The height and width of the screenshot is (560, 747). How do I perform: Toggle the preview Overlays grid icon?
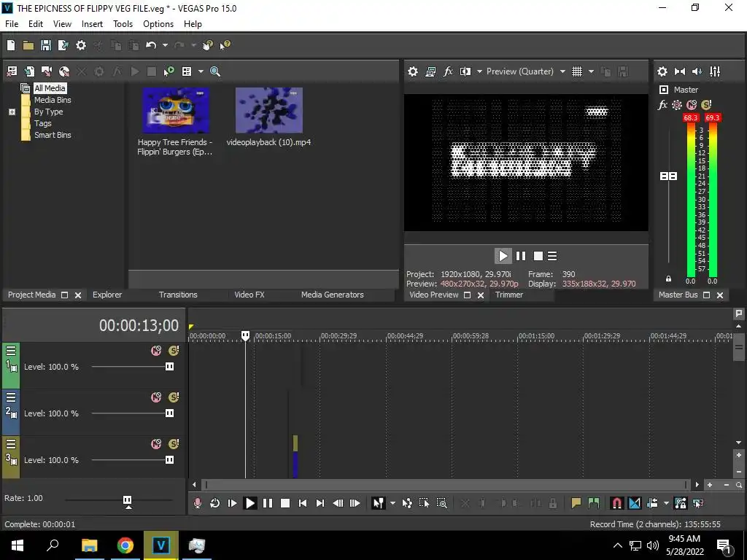pyautogui.click(x=577, y=71)
